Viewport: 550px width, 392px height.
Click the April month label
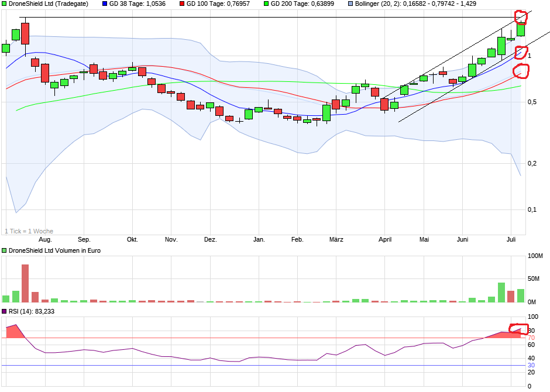385,239
